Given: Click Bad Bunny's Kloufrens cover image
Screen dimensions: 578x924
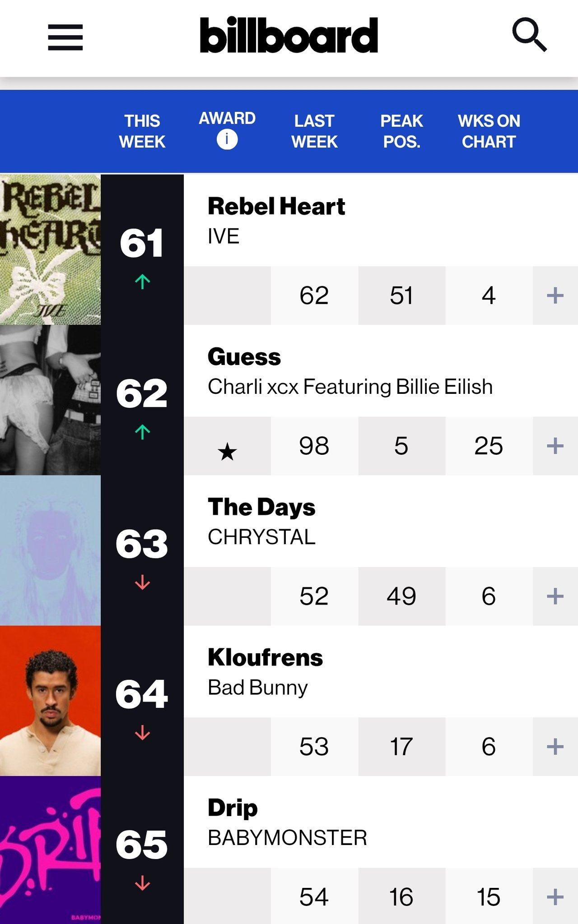Looking at the screenshot, I should coord(50,701).
